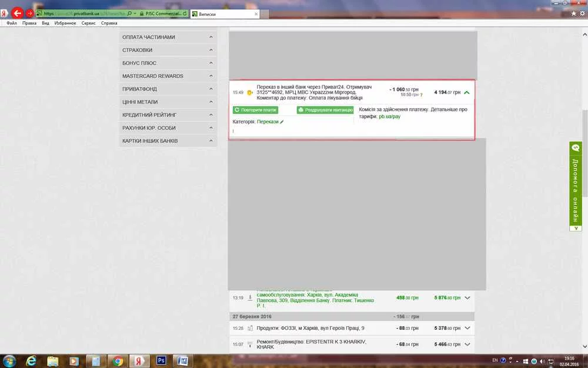Open Photoshop from the taskbar
The image size is (588, 368).
[161, 361]
